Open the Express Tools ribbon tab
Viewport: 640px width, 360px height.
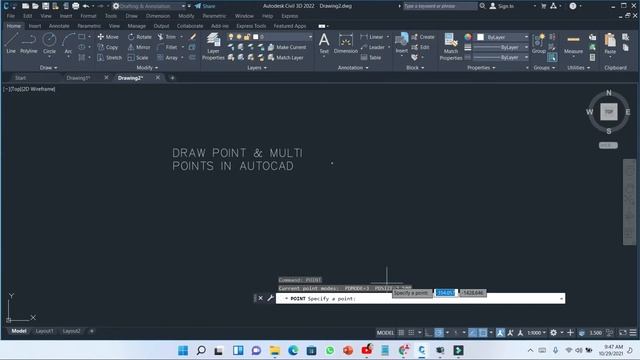pos(251,26)
